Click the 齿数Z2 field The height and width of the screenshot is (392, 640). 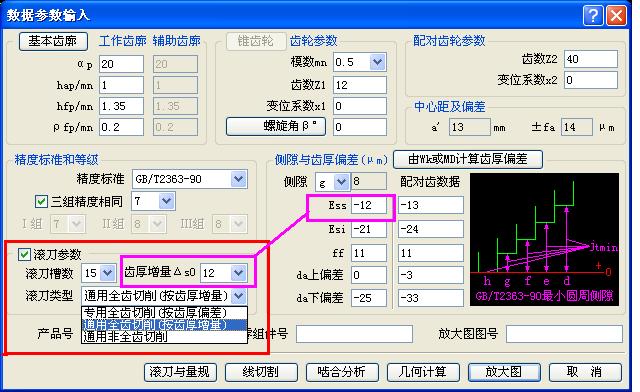[591, 59]
